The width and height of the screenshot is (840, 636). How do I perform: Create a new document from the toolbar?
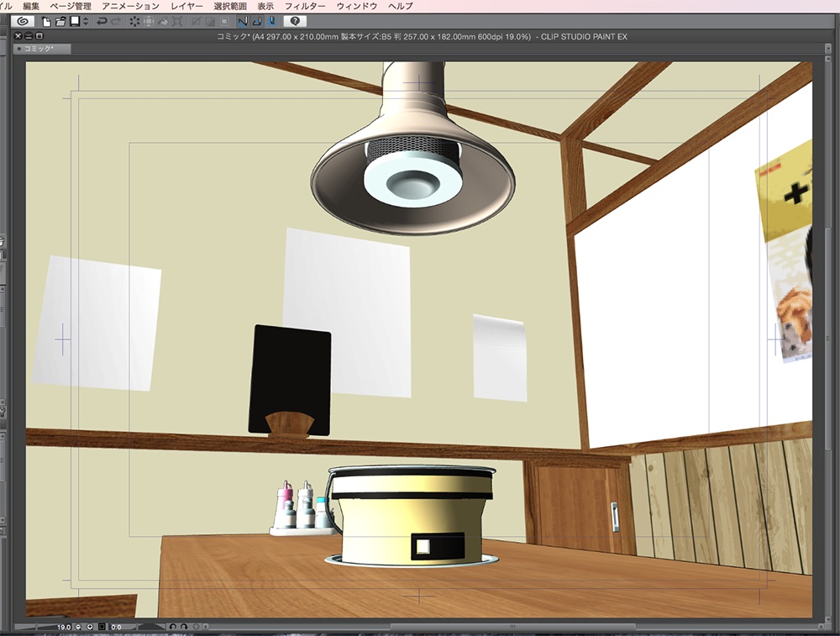[46, 22]
